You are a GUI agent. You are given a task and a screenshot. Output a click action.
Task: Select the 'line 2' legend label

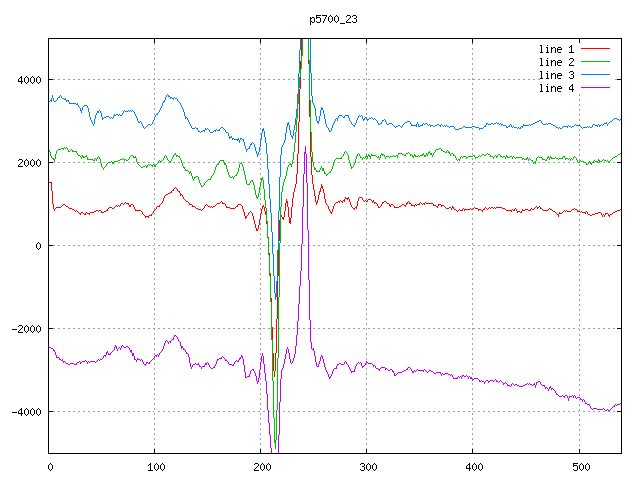pos(556,62)
